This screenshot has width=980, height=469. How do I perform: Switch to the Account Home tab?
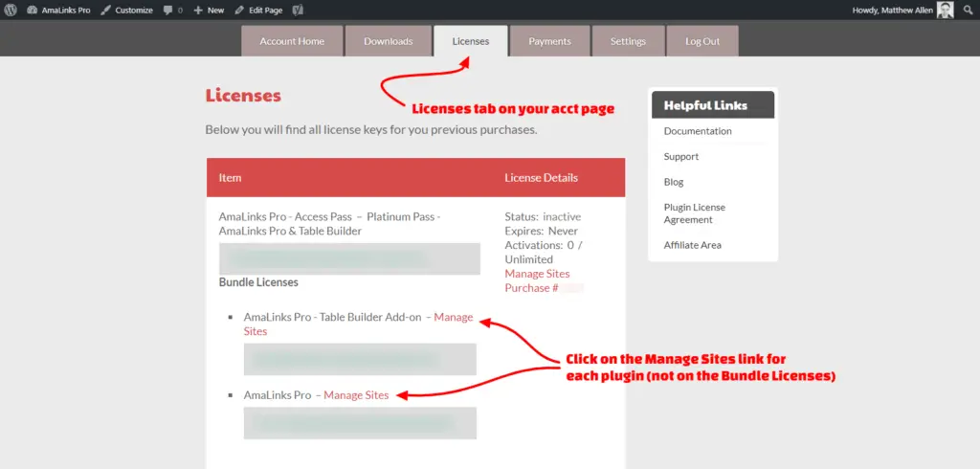coord(292,41)
